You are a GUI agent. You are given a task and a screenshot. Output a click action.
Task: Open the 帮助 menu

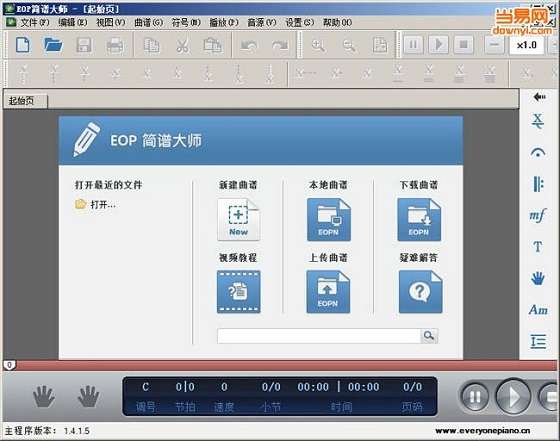point(338,22)
